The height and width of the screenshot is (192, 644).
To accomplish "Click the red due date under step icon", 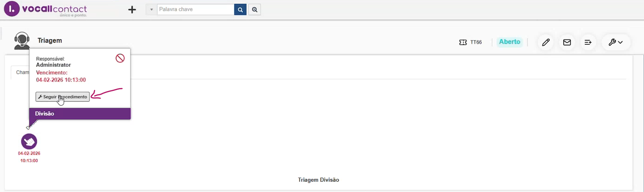I will point(29,157).
